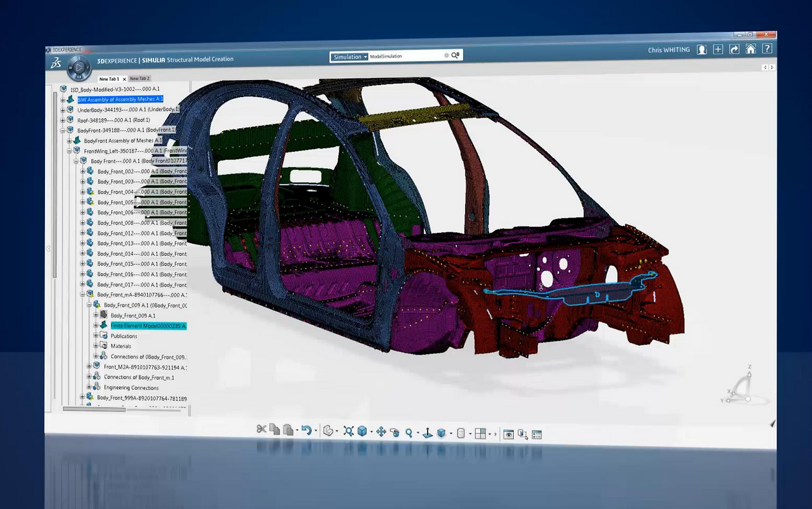812x509 pixels.
Task: Click the select-object cursor icon
Action: (x=522, y=435)
